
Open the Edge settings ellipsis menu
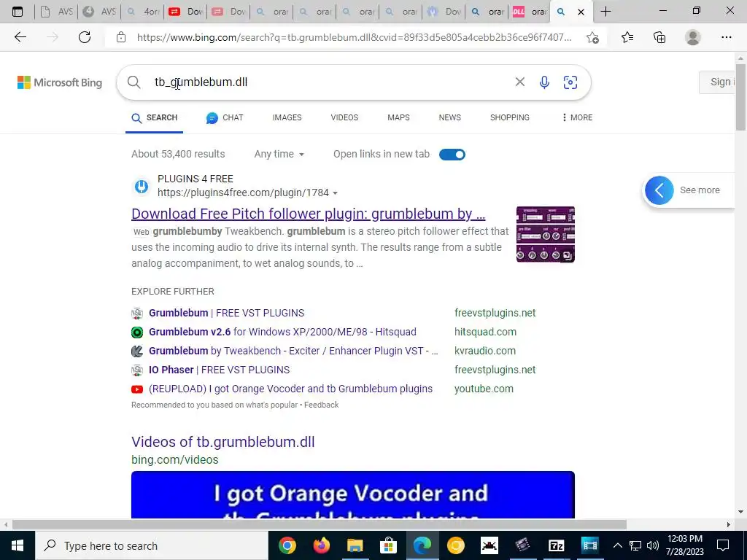(726, 37)
